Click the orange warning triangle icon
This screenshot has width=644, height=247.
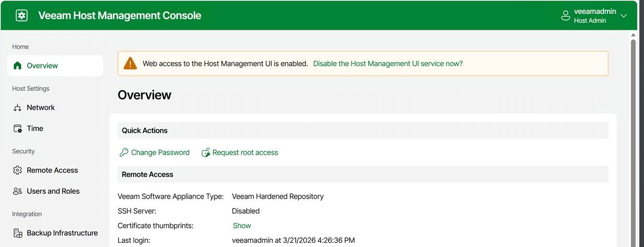pyautogui.click(x=131, y=63)
